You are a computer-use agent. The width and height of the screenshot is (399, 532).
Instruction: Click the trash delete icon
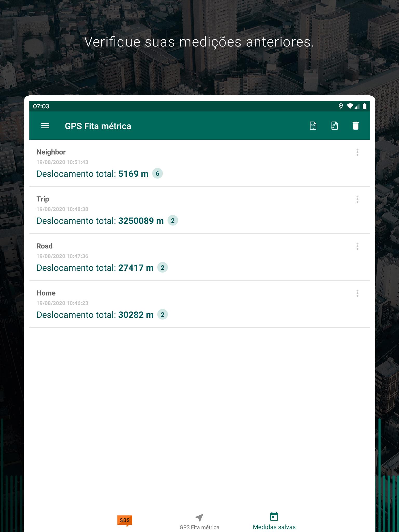click(356, 126)
